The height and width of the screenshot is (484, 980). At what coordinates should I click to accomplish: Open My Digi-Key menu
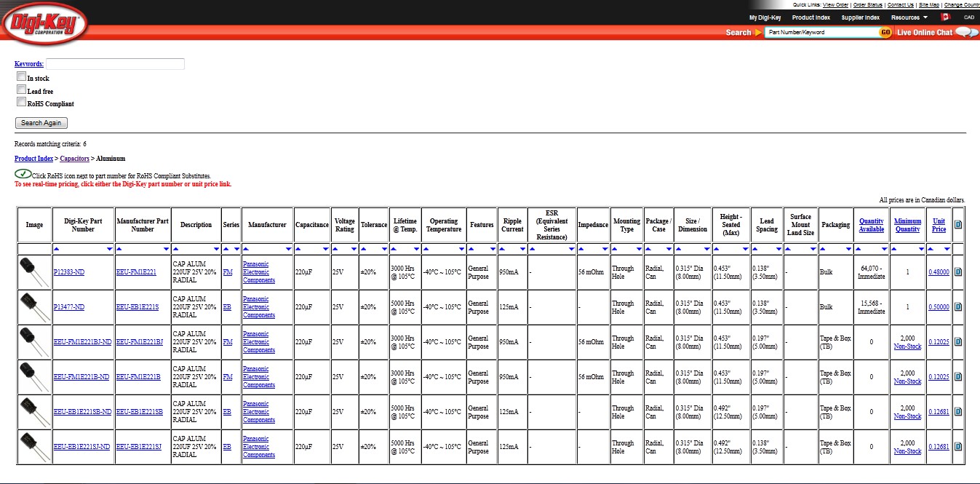(765, 17)
